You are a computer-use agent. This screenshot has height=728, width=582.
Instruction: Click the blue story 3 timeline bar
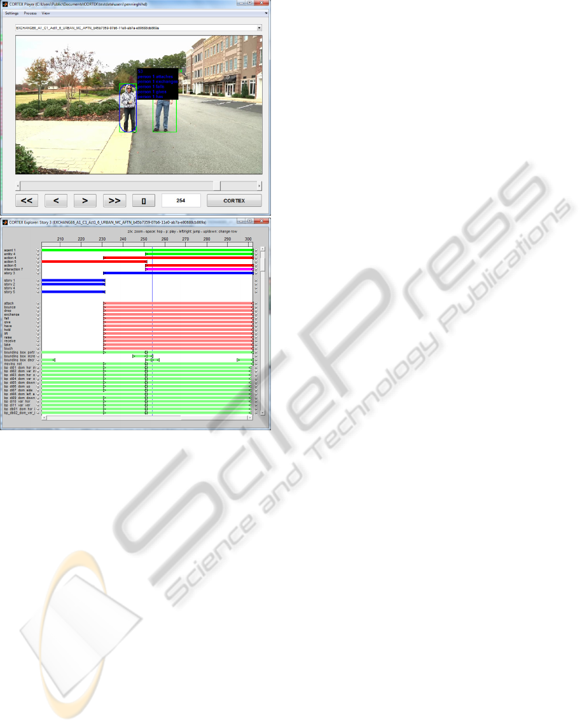click(178, 273)
